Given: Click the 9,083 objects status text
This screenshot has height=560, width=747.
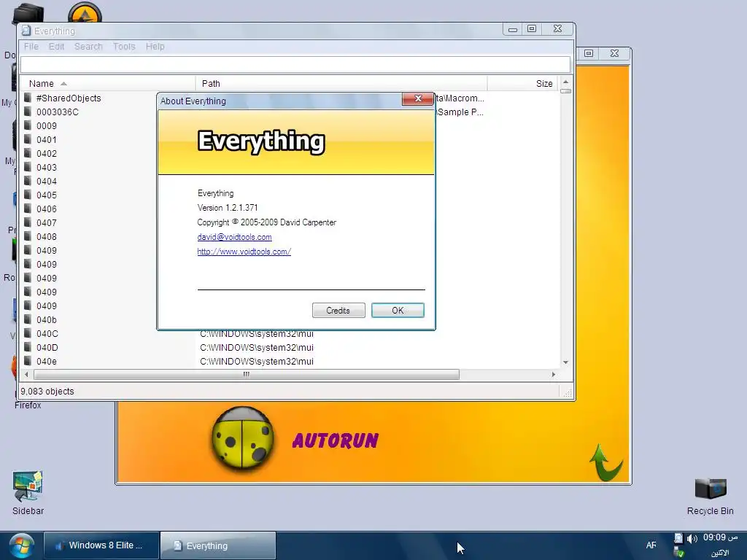Looking at the screenshot, I should click(47, 392).
